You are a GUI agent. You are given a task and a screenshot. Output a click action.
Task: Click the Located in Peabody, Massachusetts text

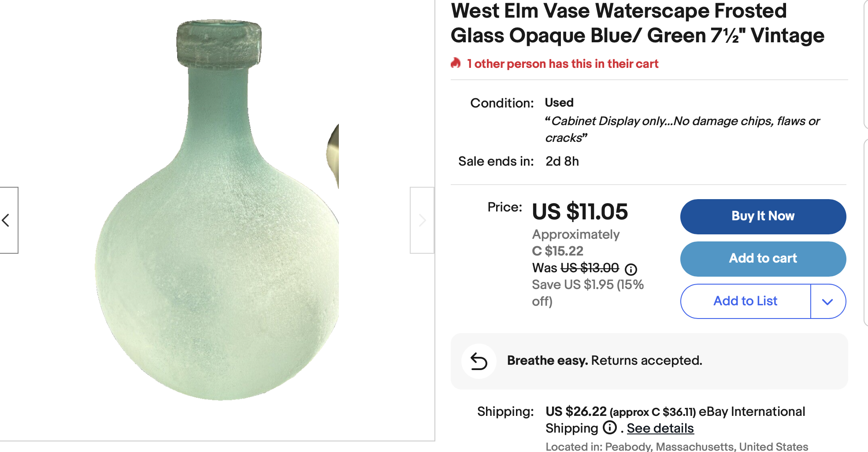(677, 446)
